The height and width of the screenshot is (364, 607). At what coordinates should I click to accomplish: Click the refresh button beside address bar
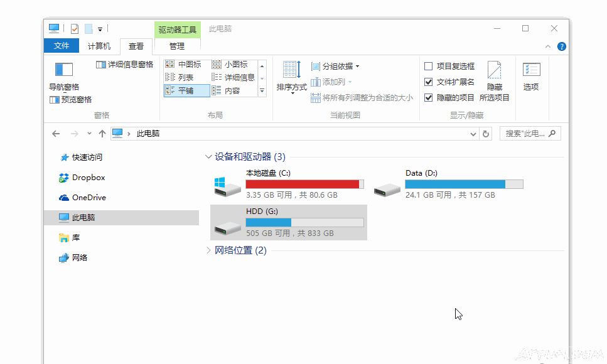[485, 134]
